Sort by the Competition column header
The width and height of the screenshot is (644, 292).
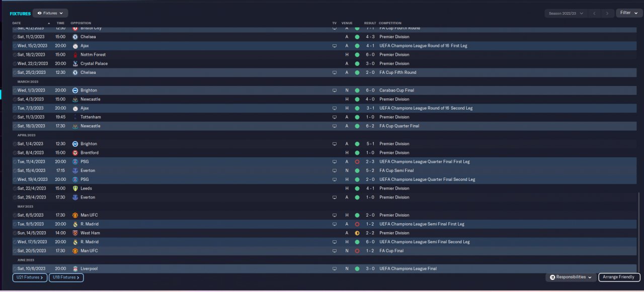tap(390, 23)
